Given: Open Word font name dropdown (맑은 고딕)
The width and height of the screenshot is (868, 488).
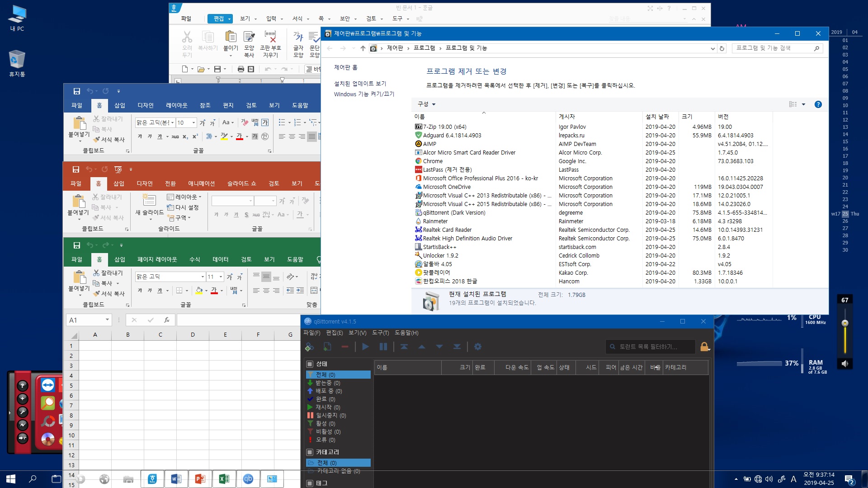Looking at the screenshot, I should click(172, 123).
